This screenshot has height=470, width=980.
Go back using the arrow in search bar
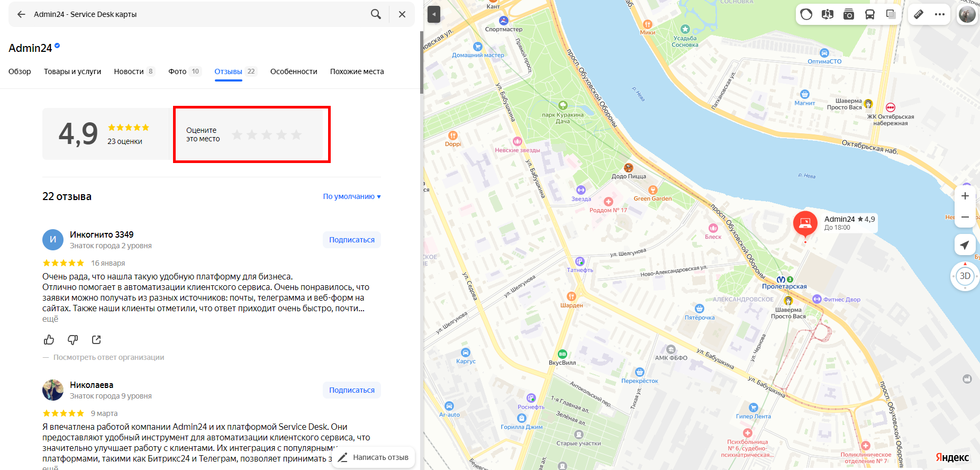point(21,14)
